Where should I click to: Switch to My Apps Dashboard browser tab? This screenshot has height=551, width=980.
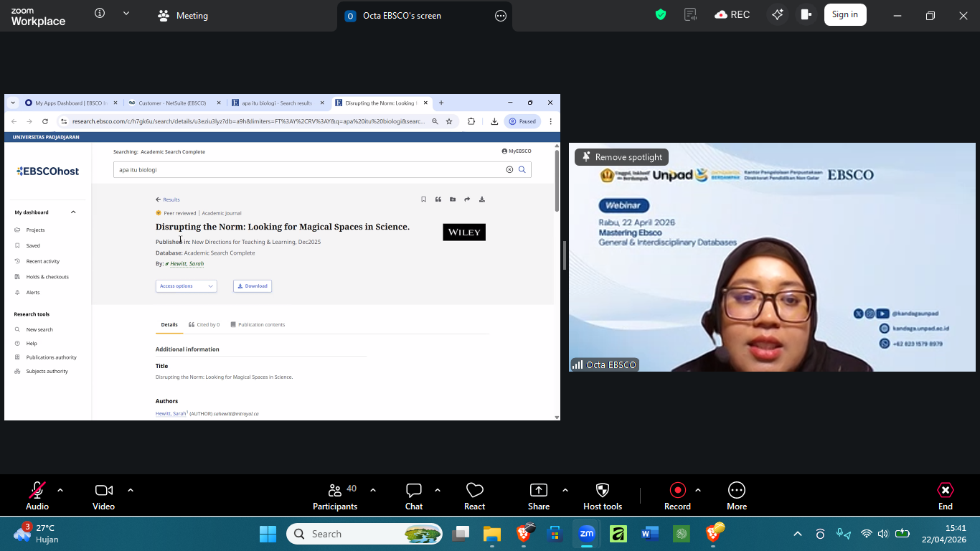pyautogui.click(x=71, y=103)
